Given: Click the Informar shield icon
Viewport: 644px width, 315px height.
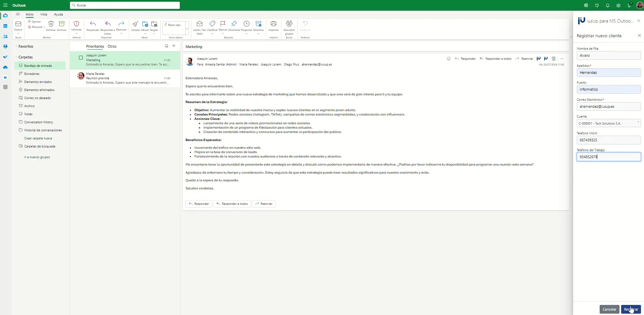Looking at the screenshot, I should (x=76, y=24).
